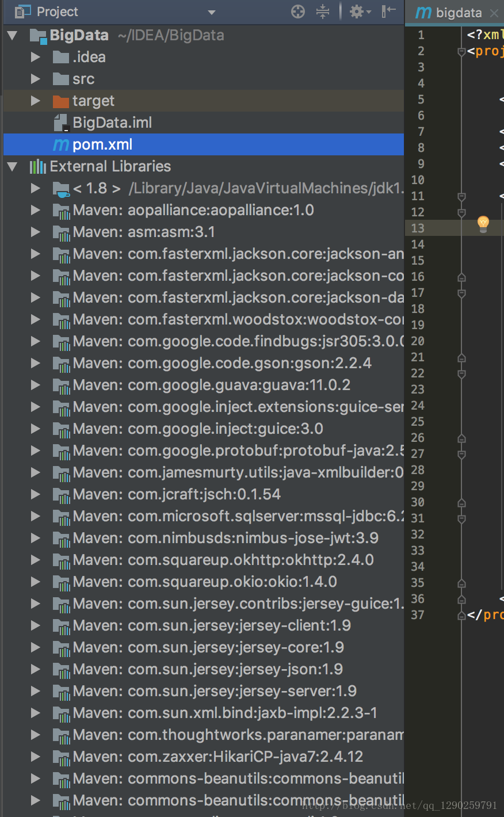Hide the Project panel with hide icon
504x817 pixels.
pyautogui.click(x=389, y=11)
